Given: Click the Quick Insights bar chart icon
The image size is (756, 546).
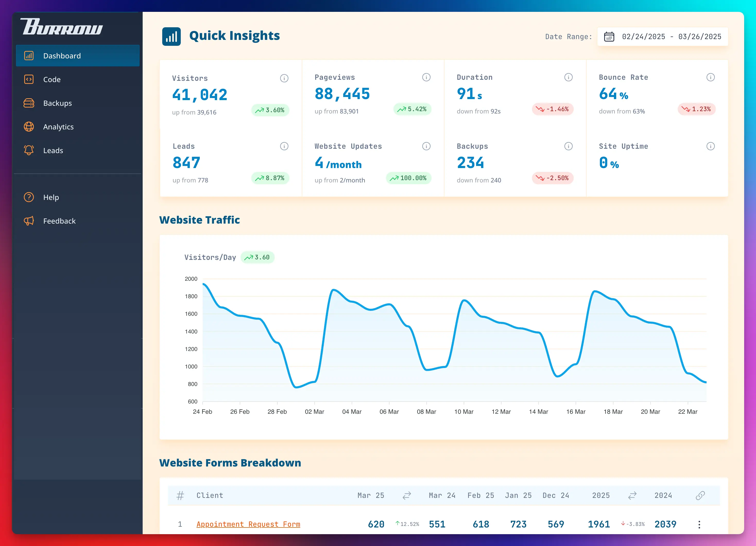Looking at the screenshot, I should coord(171,36).
